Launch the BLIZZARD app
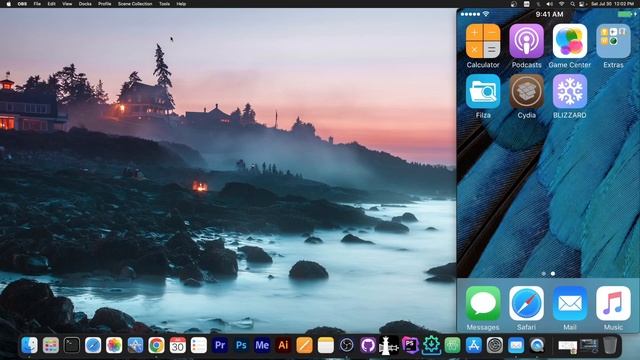 570,91
